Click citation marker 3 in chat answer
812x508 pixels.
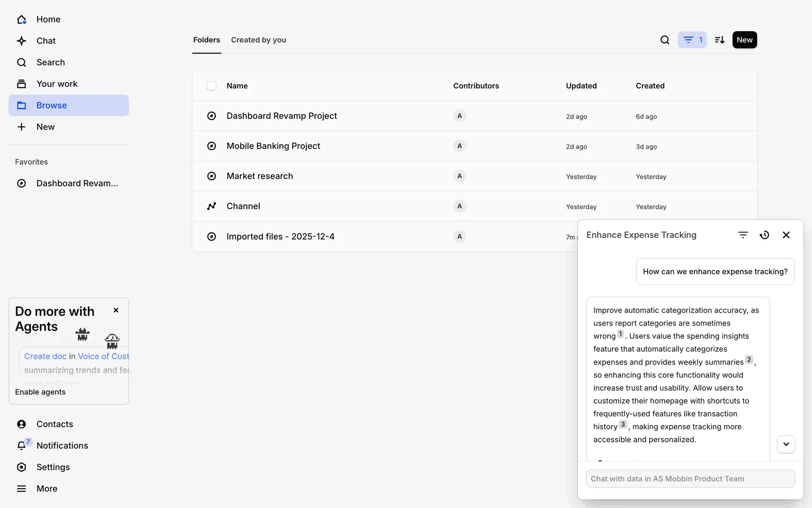tap(623, 424)
